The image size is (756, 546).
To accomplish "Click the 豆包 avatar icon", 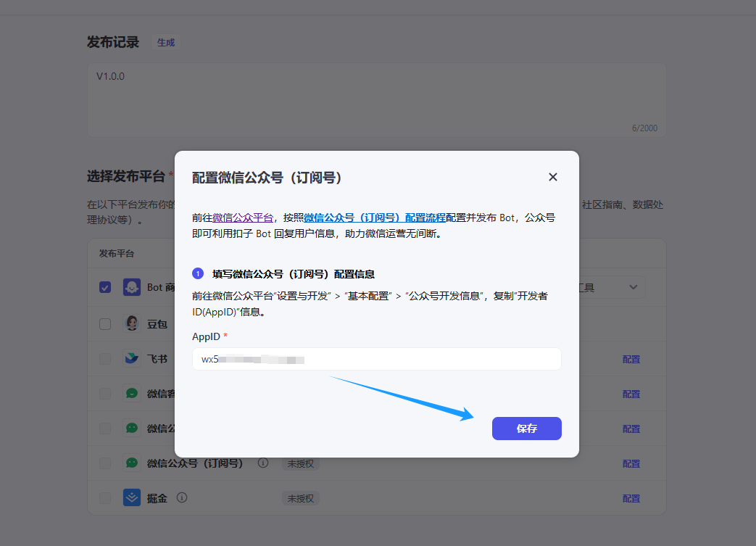I will pos(131,324).
